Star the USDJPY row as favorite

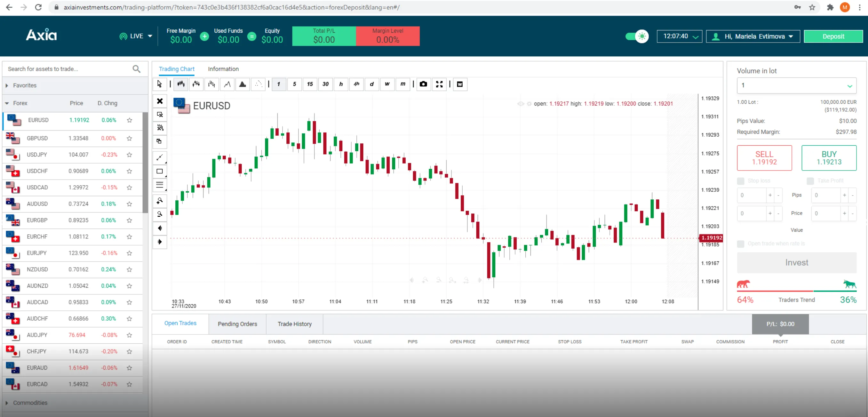[x=129, y=155]
